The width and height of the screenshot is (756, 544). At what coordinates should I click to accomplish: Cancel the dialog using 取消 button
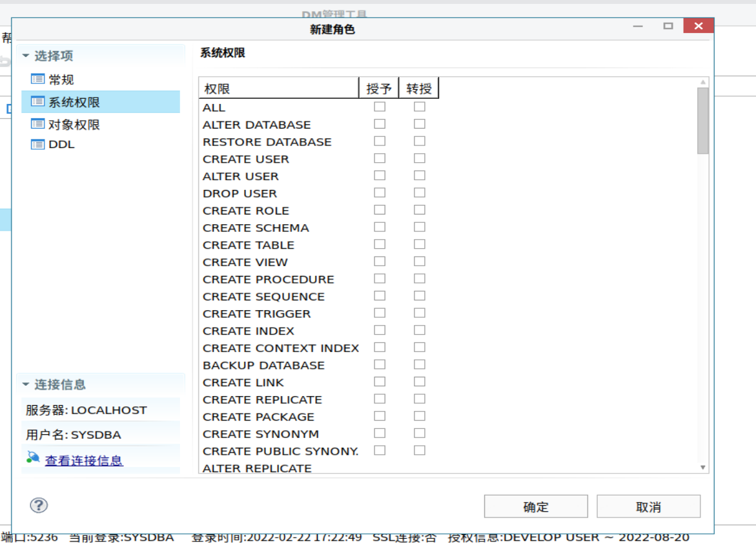coord(648,506)
